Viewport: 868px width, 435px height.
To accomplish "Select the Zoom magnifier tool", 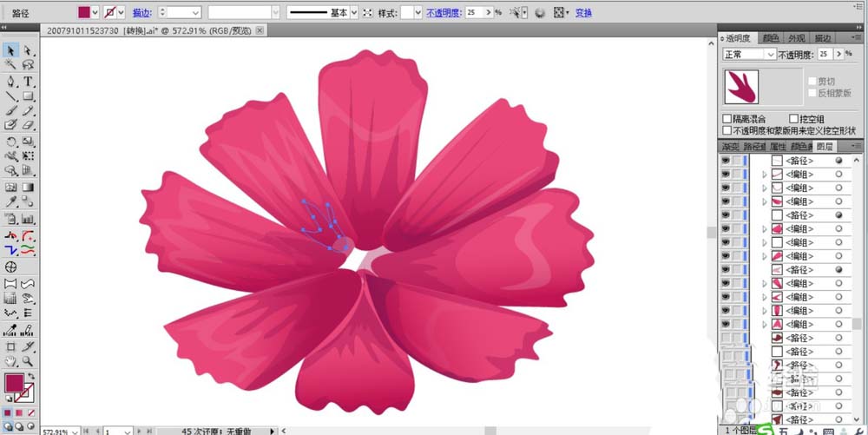I will click(x=29, y=361).
